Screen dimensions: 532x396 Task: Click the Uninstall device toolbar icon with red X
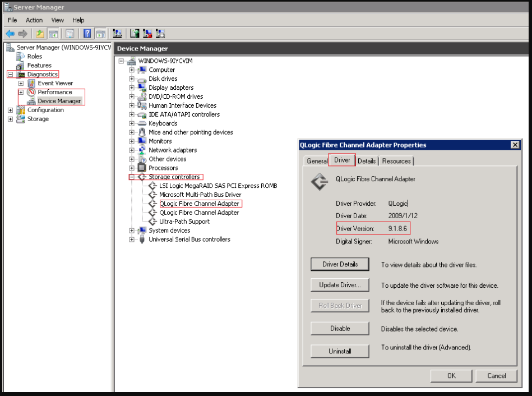(147, 34)
